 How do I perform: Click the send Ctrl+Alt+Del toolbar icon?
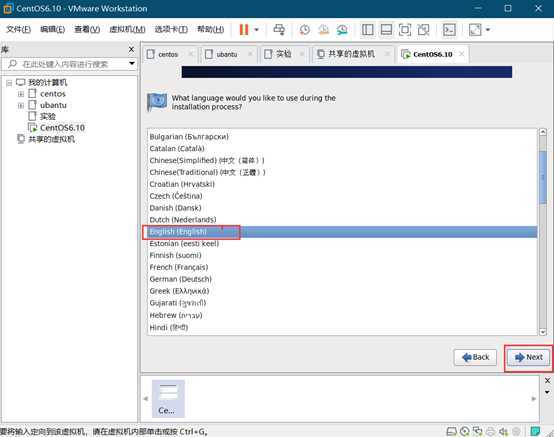click(x=279, y=30)
